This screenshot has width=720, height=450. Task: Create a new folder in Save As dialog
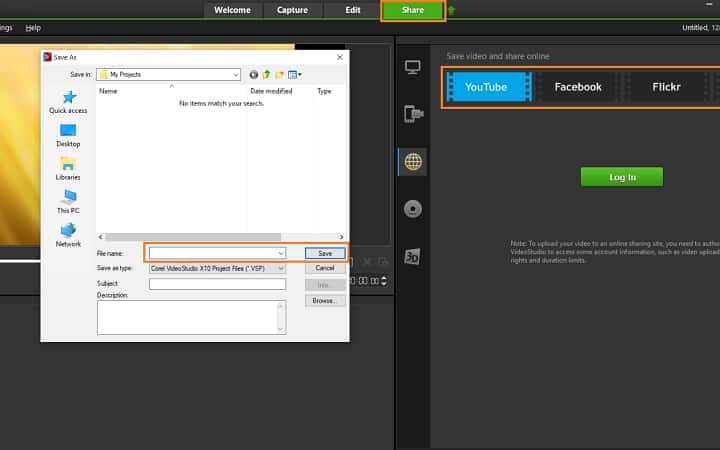tap(282, 74)
